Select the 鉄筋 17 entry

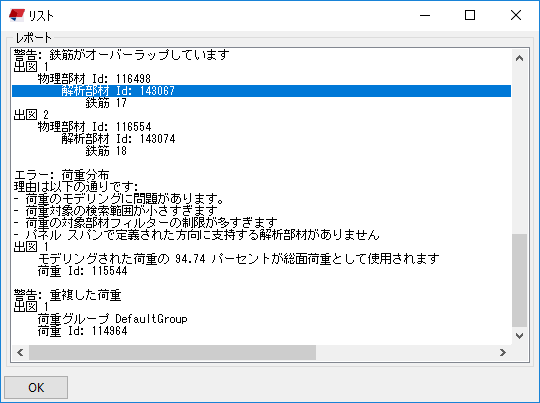tap(106, 103)
